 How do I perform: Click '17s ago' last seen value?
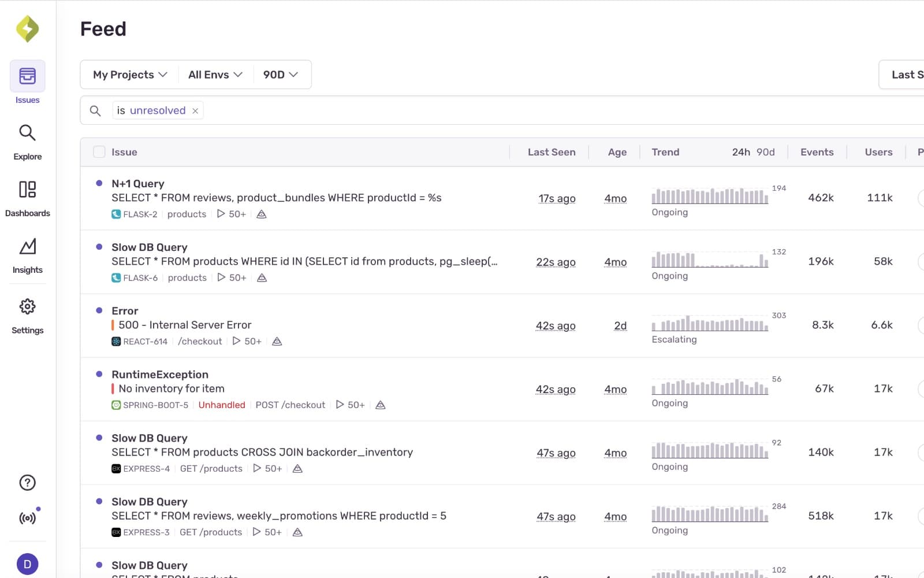pos(557,198)
